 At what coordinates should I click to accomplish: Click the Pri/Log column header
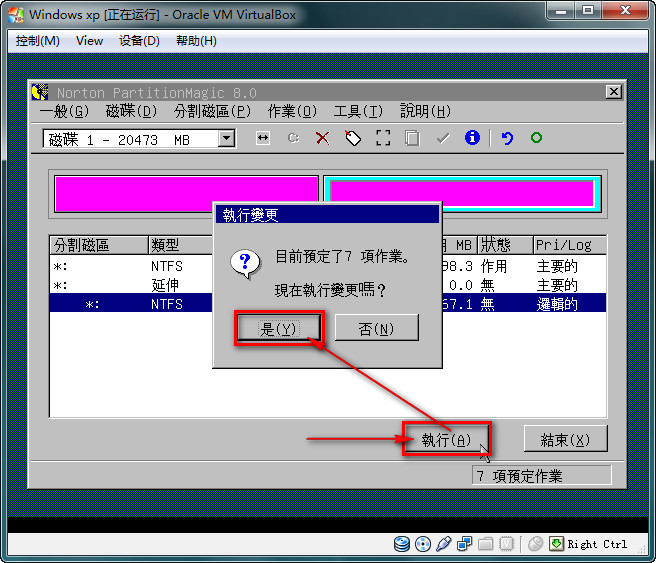(569, 245)
